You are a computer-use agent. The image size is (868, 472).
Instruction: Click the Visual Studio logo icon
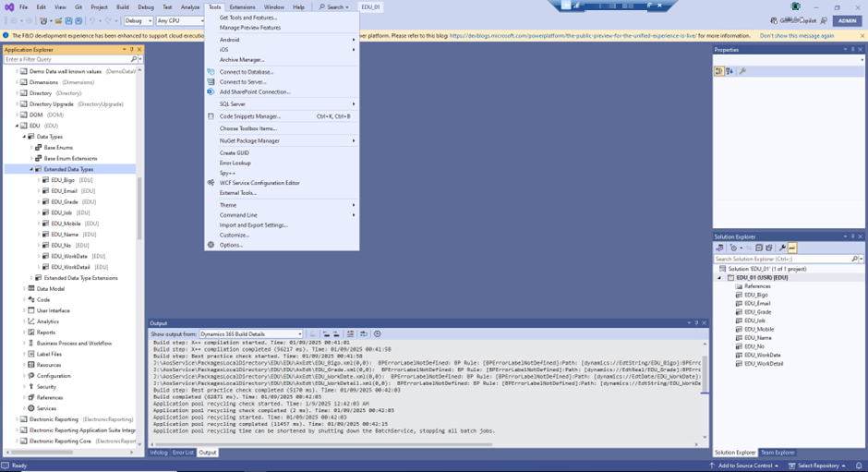click(9, 6)
